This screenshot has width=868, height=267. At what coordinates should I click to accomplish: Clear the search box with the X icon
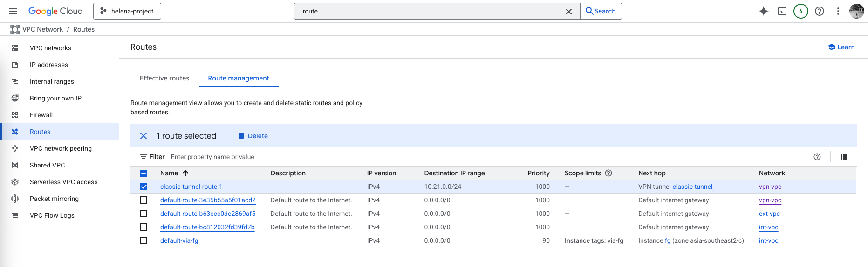[568, 12]
